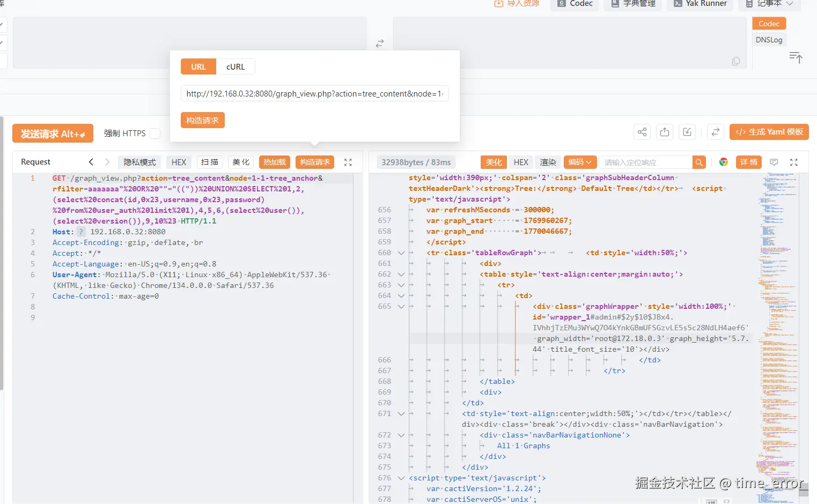Collapse the code fold at line 663

point(401,285)
